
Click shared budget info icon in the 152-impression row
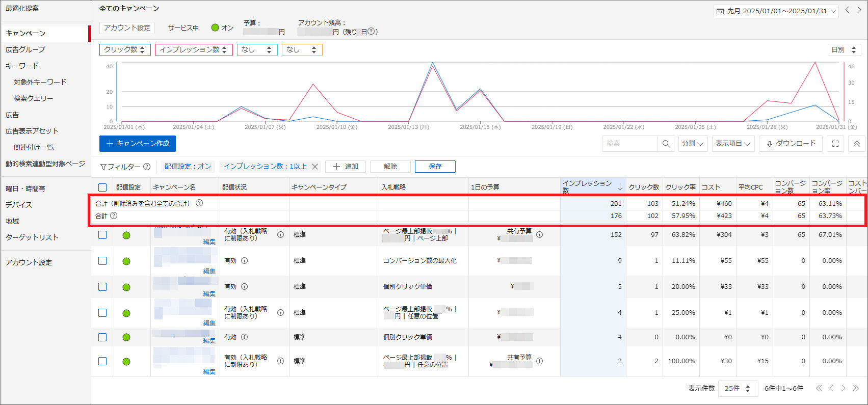[x=539, y=235]
